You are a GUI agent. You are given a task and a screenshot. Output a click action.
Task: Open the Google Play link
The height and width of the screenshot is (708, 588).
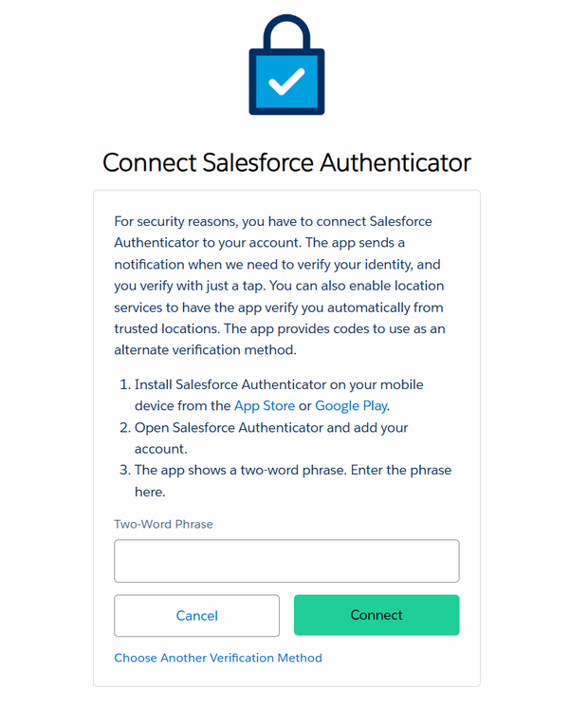351,406
